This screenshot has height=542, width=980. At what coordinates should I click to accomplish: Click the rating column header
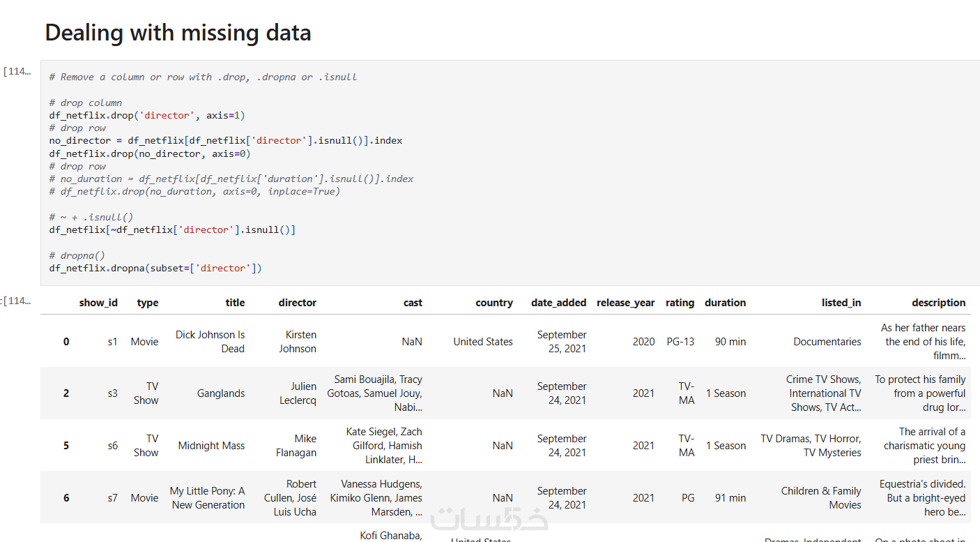[680, 303]
